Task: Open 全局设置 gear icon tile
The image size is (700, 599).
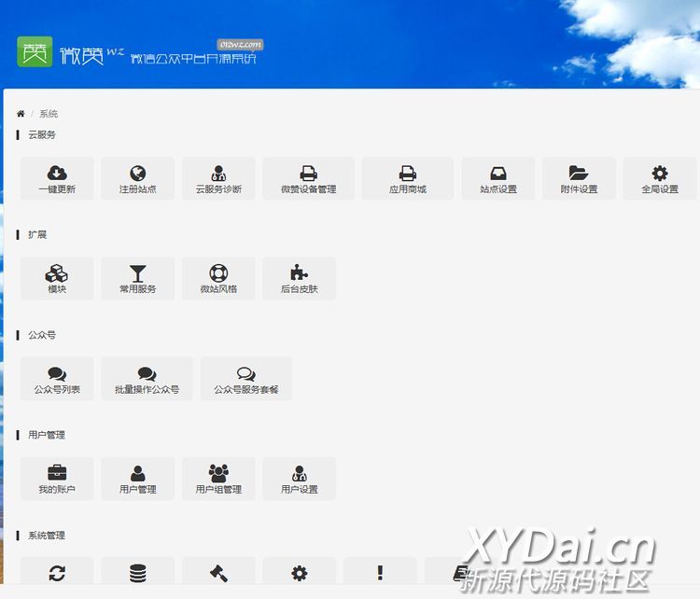Action: 660,178
